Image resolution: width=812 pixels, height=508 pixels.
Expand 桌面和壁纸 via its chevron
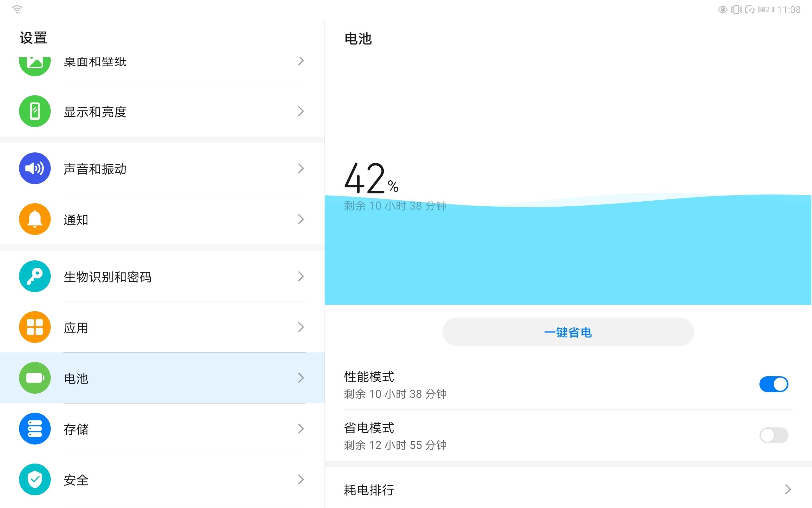tap(301, 61)
